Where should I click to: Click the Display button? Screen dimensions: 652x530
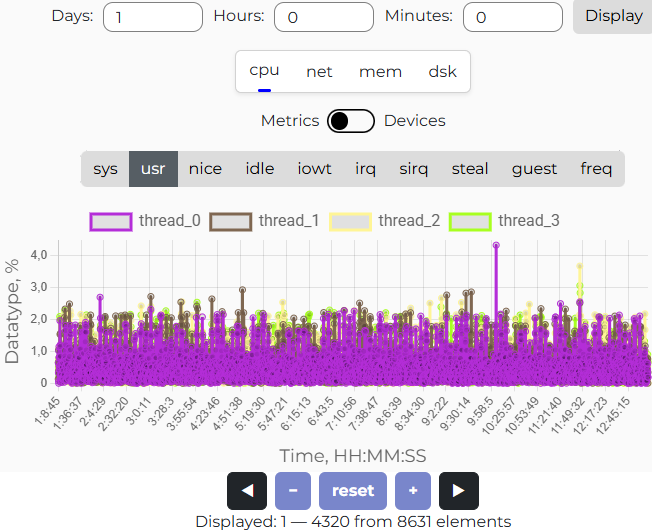(613, 16)
